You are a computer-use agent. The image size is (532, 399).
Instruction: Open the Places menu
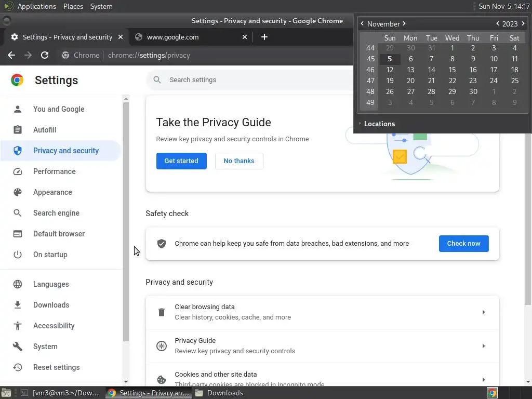(73, 6)
